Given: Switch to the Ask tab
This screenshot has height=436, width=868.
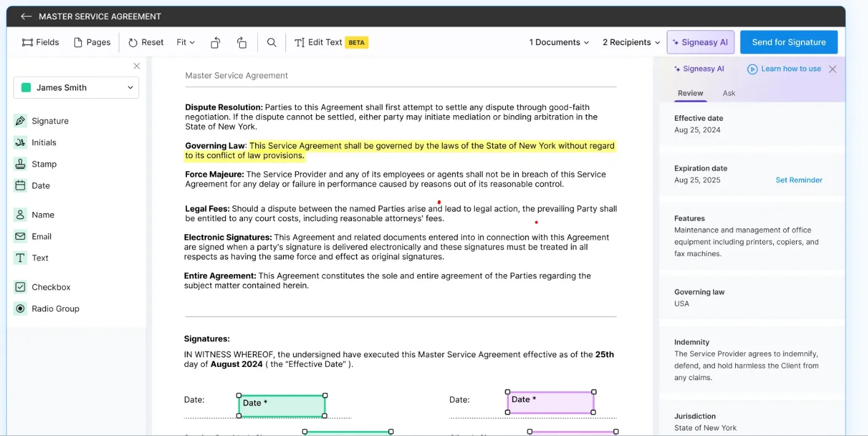Looking at the screenshot, I should pyautogui.click(x=729, y=93).
